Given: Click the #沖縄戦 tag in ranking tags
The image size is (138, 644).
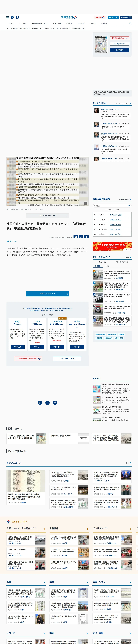Looking at the screenshot, I should (121, 334).
